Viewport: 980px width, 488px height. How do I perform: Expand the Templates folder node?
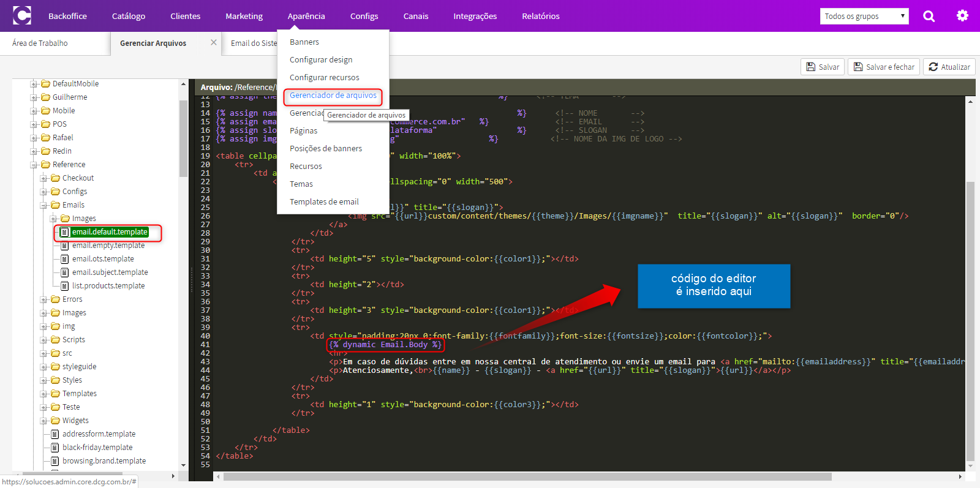(x=44, y=394)
